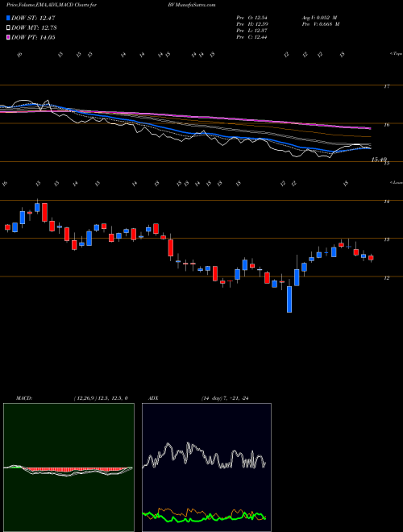Click the 16 price axis label

pyautogui.click(x=386, y=125)
